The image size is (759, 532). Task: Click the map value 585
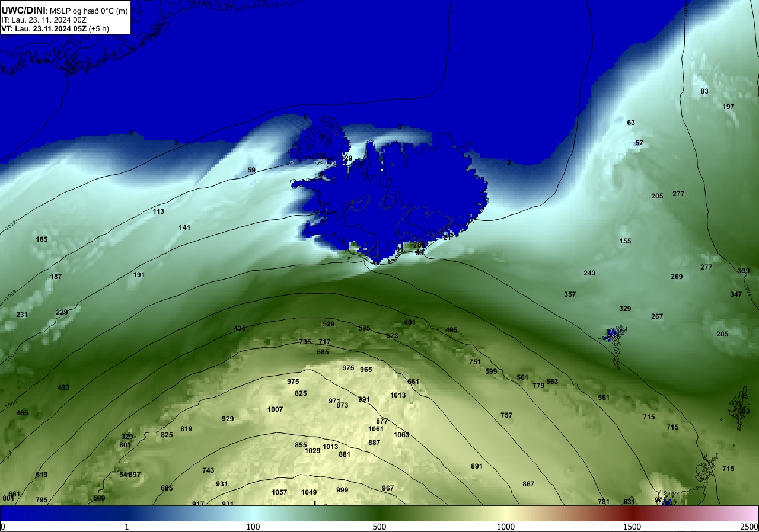tap(323, 352)
